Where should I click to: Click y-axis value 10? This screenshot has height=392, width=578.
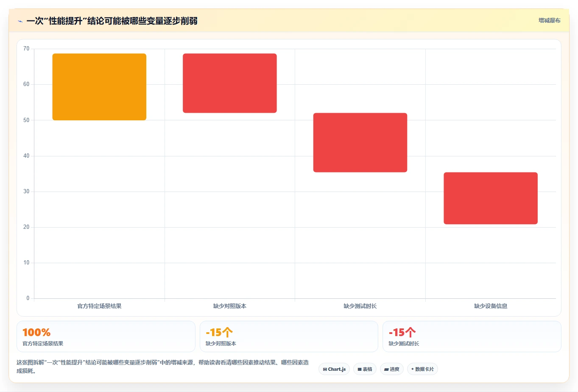tap(26, 263)
